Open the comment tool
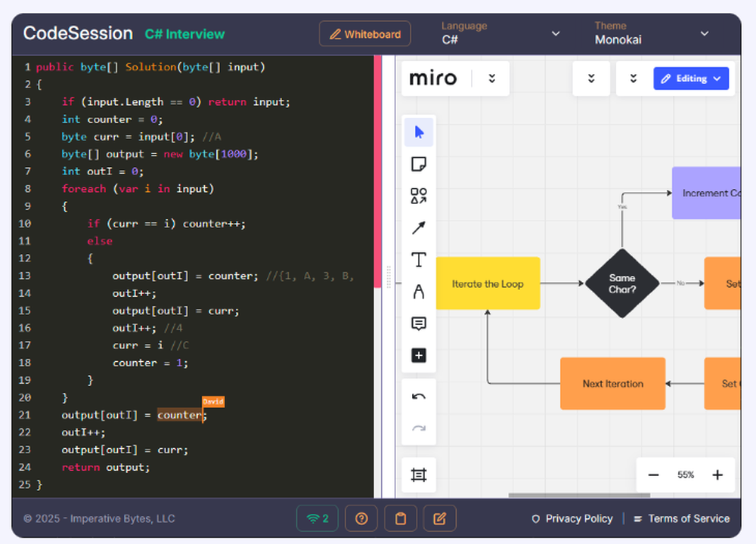The width and height of the screenshot is (756, 544). tap(419, 323)
